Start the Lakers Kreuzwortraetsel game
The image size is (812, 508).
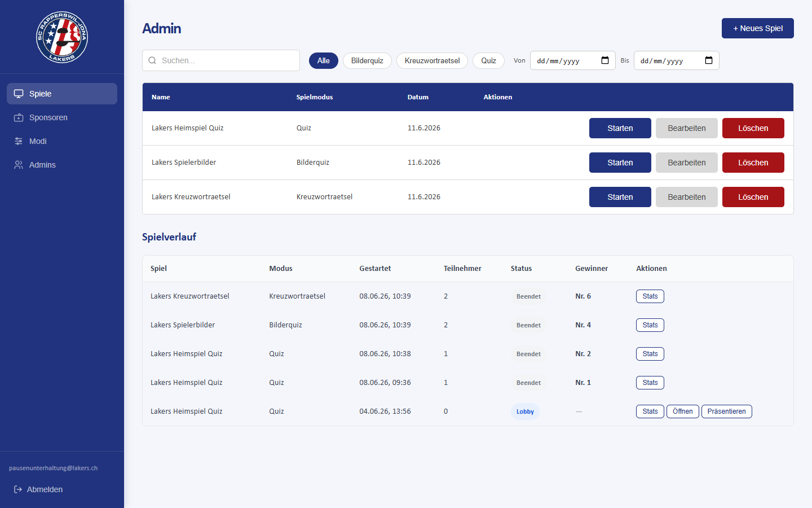click(x=620, y=197)
